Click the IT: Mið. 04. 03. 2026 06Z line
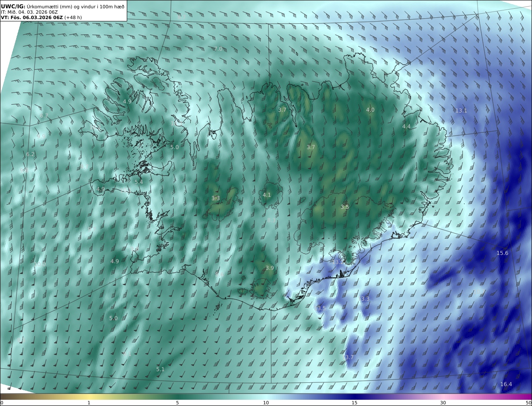This screenshot has width=532, height=406. [29, 12]
